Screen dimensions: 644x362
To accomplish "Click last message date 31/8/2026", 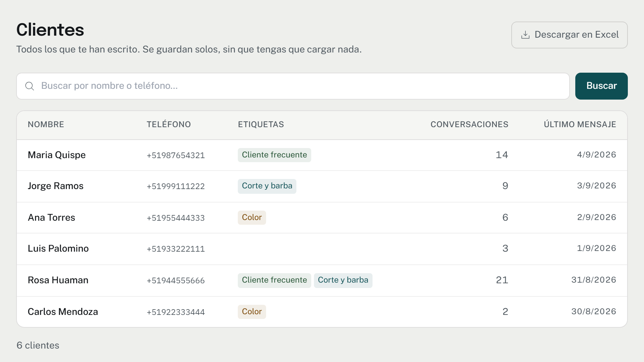I will point(594,280).
